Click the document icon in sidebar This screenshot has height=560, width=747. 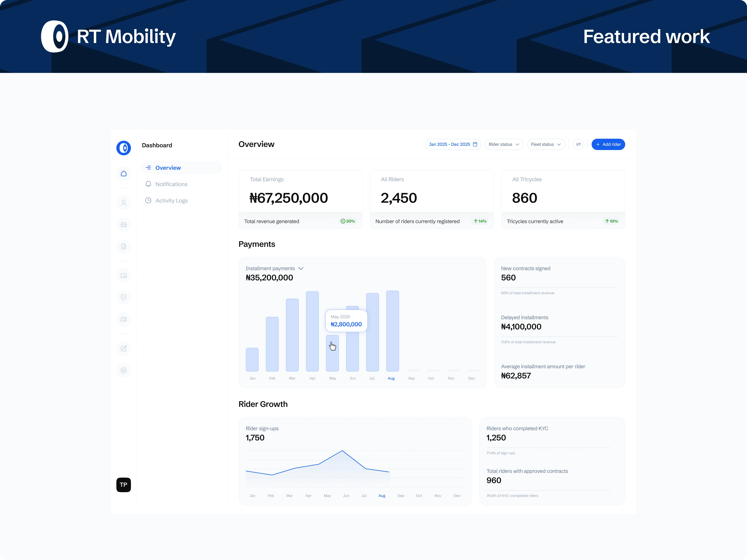(124, 246)
